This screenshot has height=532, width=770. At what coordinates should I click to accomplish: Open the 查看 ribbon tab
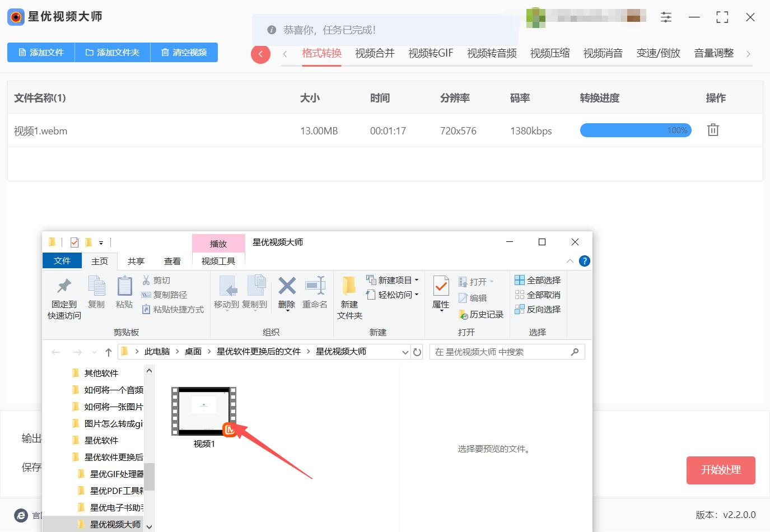172,261
